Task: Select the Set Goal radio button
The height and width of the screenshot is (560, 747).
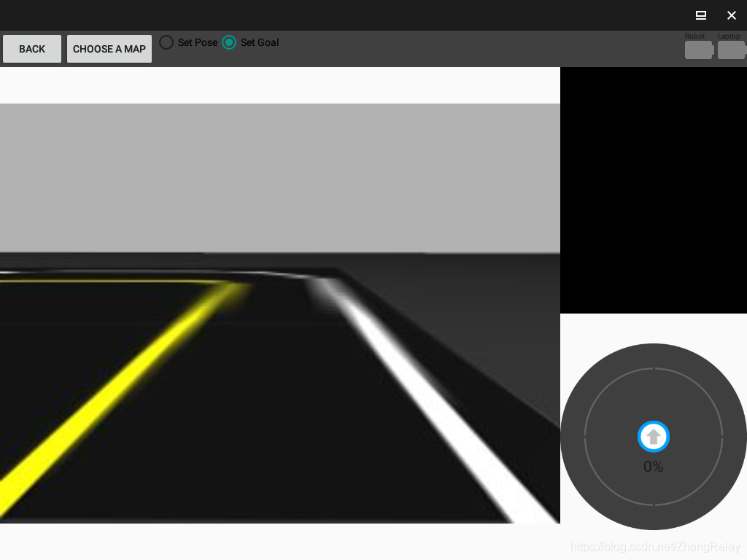Action: coord(229,42)
